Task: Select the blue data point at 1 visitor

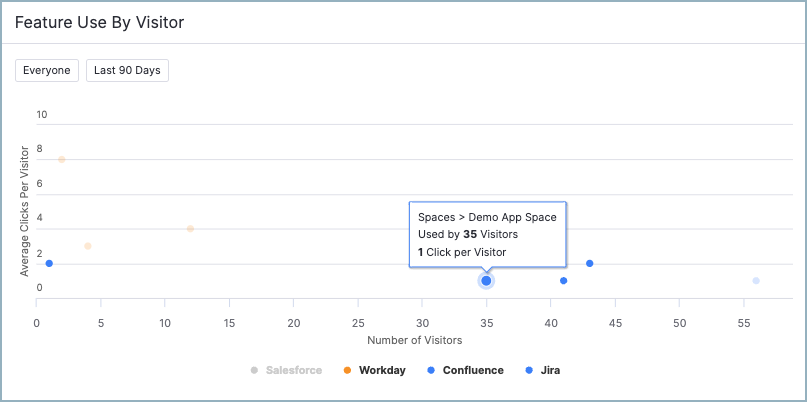Action: coord(49,264)
